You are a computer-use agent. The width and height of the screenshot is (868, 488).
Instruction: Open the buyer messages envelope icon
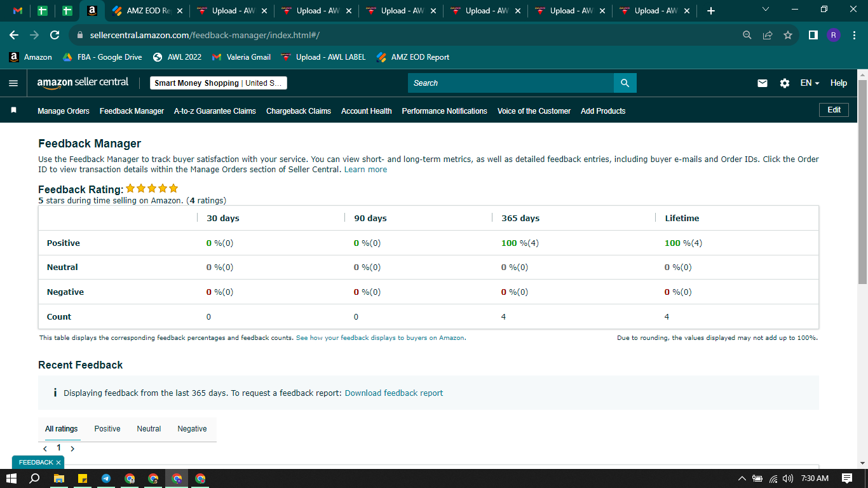(x=763, y=83)
